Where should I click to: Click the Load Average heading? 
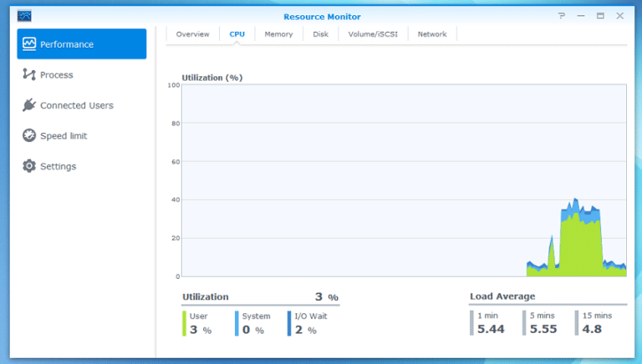[x=502, y=296]
